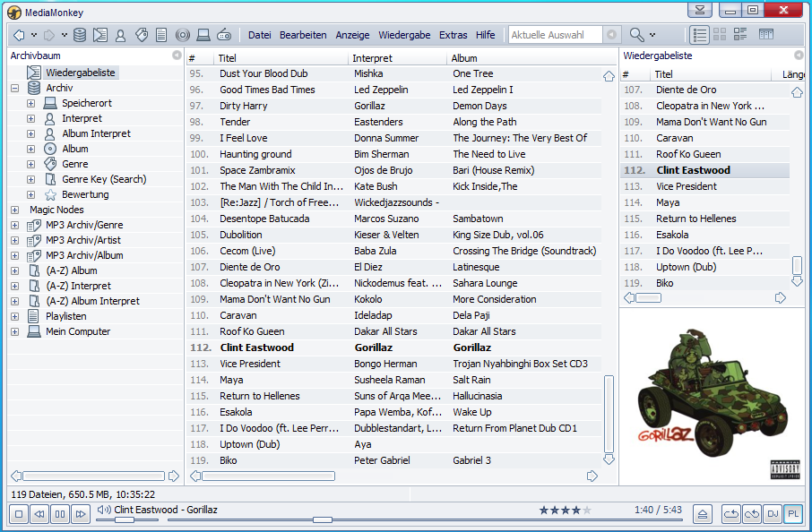Screen dimensions: 812x532
Task: Expand the Mein Computer node
Action: pos(15,331)
